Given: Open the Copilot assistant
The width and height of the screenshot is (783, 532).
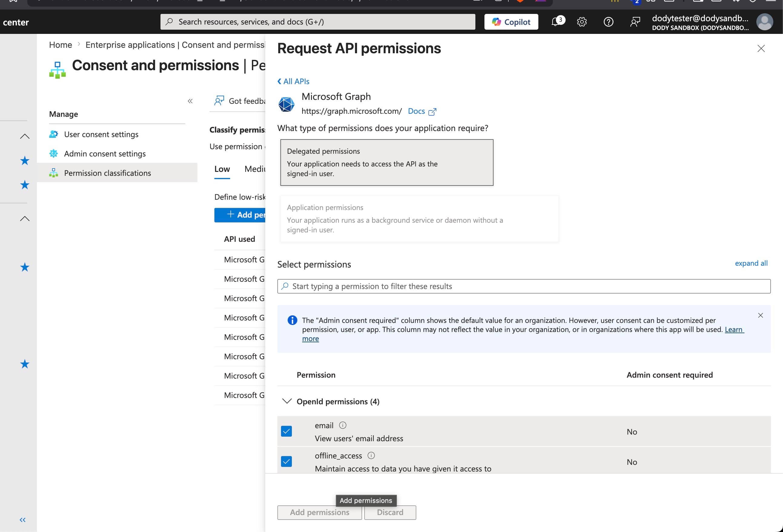Looking at the screenshot, I should click(x=511, y=22).
